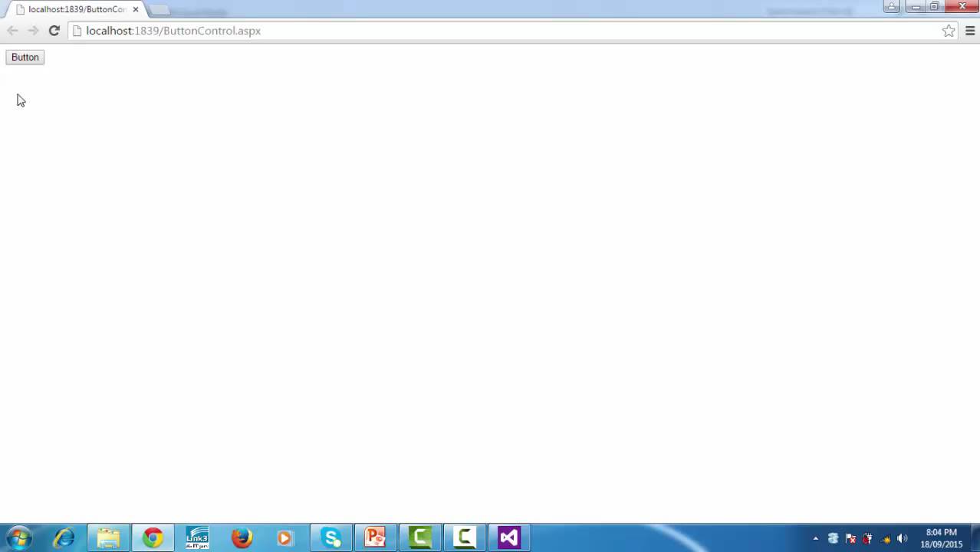
Task: Launch Internet Explorer from taskbar
Action: (x=64, y=538)
